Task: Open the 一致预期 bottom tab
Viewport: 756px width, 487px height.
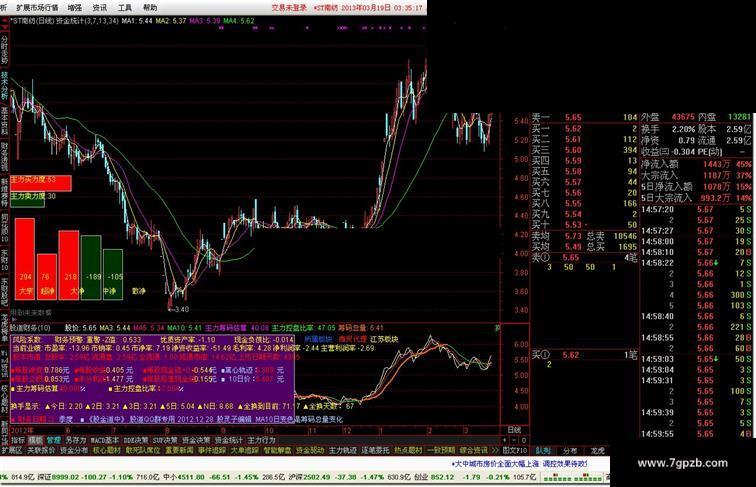Action: coord(441,450)
